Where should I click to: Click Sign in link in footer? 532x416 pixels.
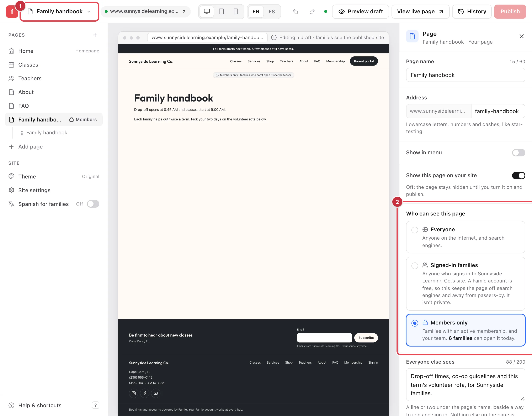(373, 363)
